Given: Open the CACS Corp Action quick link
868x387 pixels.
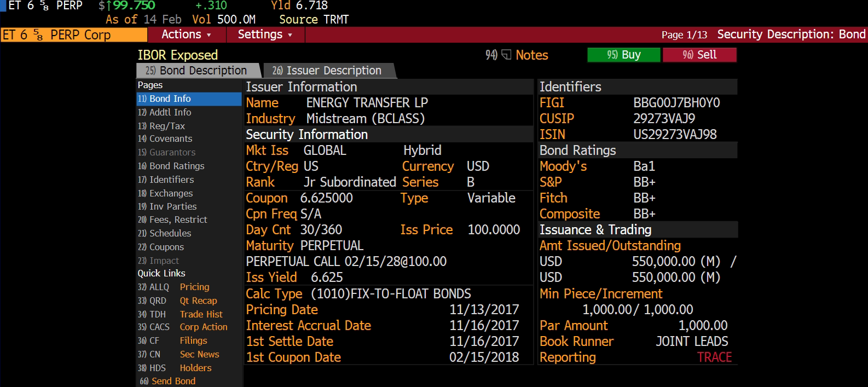Looking at the screenshot, I should (x=182, y=327).
